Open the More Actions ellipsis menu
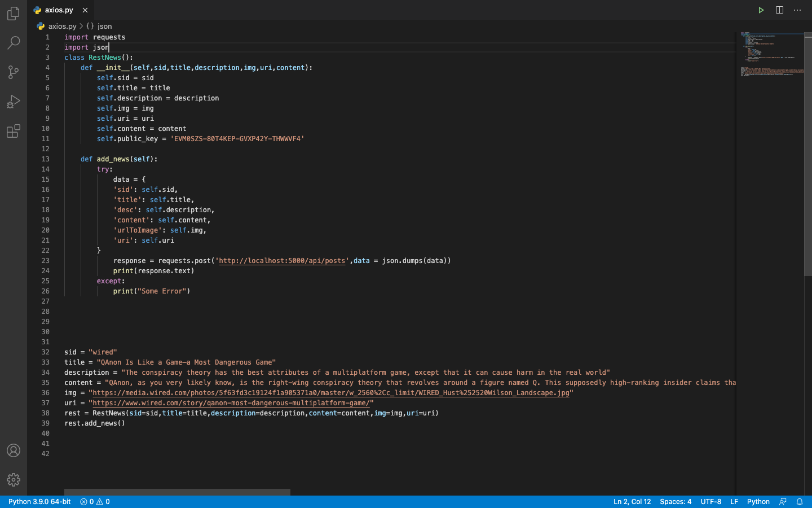The width and height of the screenshot is (812, 508). 797,10
